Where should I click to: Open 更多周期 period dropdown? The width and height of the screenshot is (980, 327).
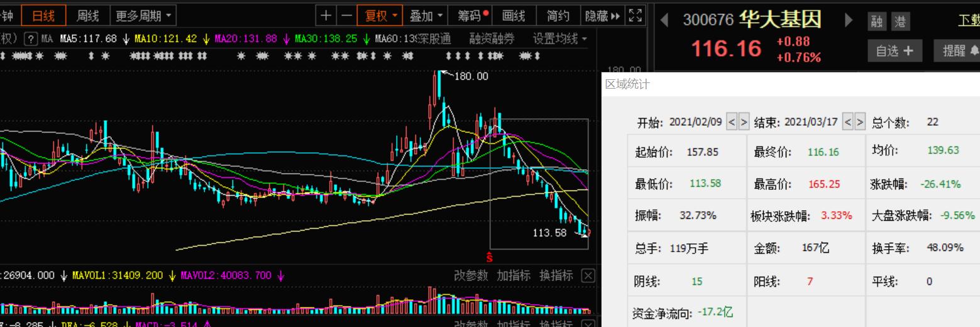[x=143, y=15]
